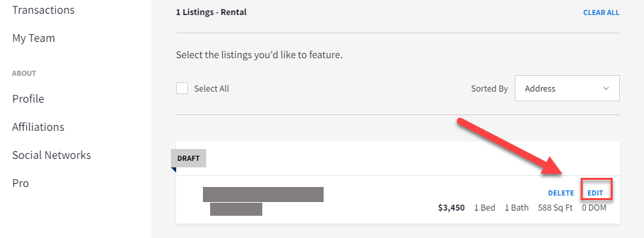Open the redacted listing address title
The image size is (644, 238).
click(x=263, y=194)
